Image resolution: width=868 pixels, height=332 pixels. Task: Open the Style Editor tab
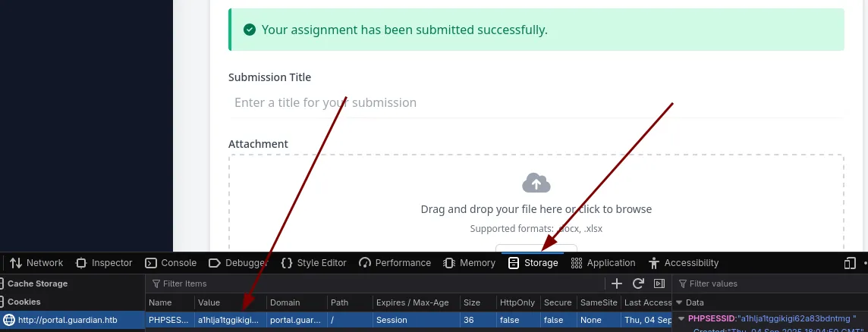[x=313, y=263]
